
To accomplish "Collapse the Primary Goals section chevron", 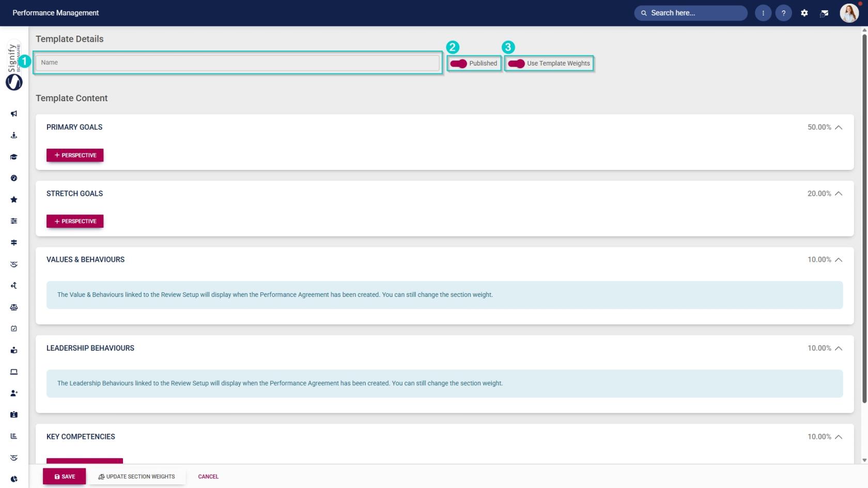I will (x=839, y=128).
